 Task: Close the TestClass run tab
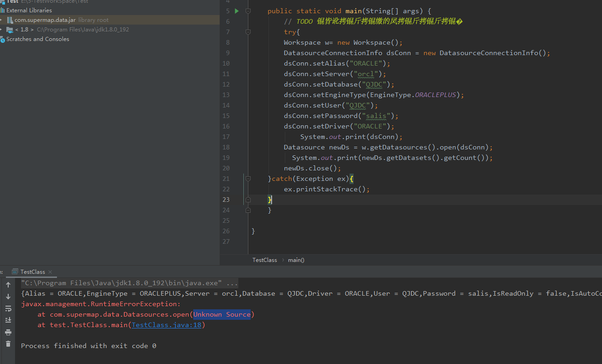[x=50, y=272]
